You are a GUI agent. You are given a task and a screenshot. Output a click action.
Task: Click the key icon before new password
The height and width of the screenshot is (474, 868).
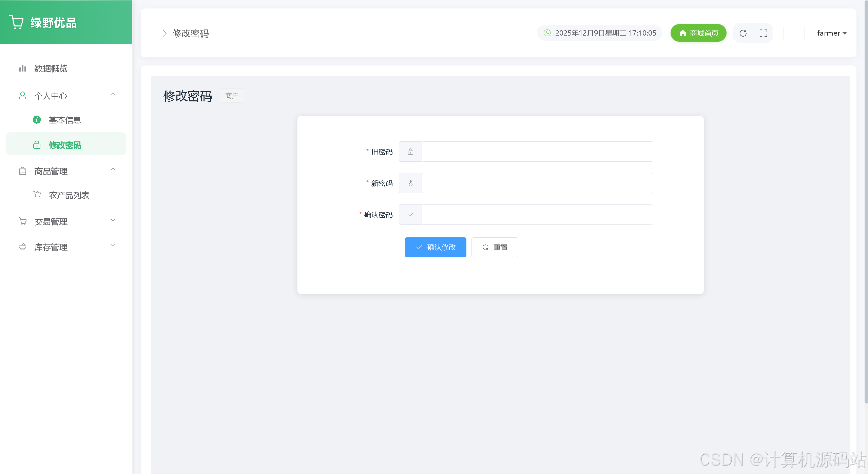410,183
